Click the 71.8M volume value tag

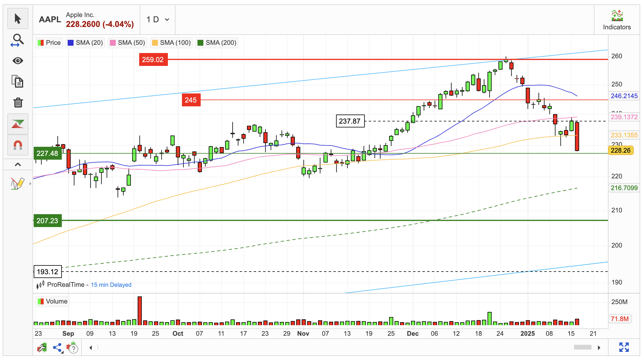click(x=620, y=319)
